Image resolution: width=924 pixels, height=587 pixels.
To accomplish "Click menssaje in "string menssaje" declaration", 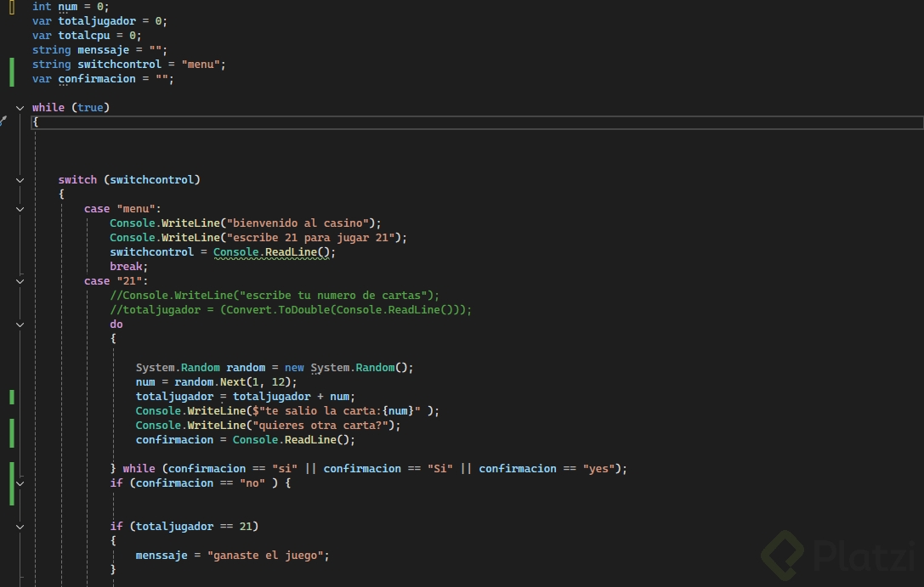I will 103,50.
